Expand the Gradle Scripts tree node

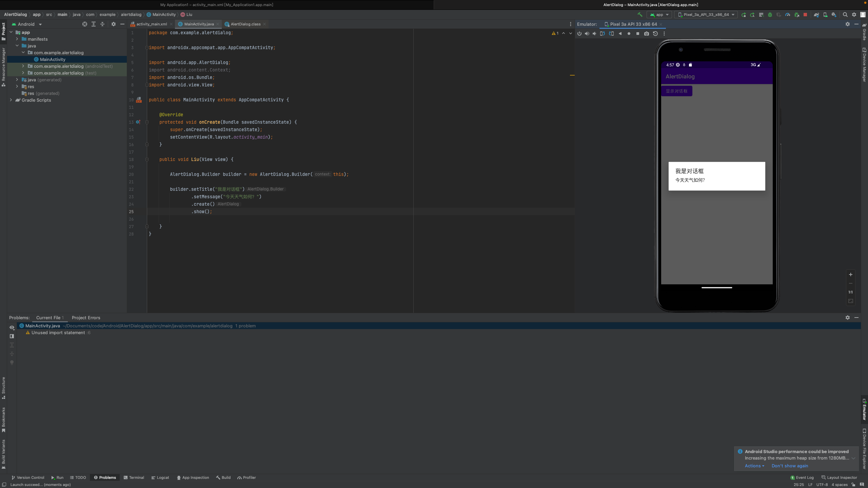pyautogui.click(x=11, y=100)
